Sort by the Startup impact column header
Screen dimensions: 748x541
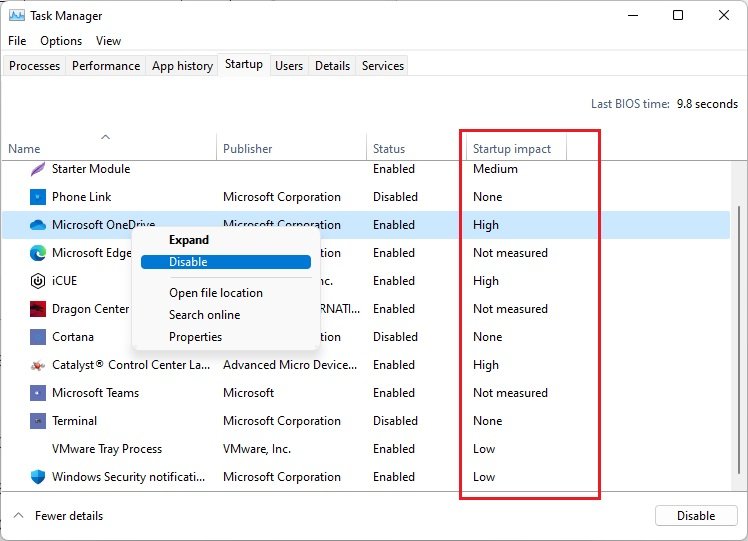pyautogui.click(x=517, y=146)
